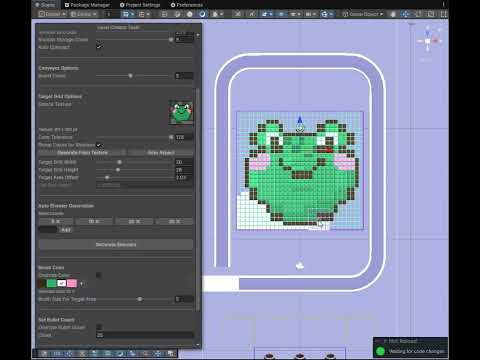
Task: Click the 10 X preset button
Action: tap(94, 221)
